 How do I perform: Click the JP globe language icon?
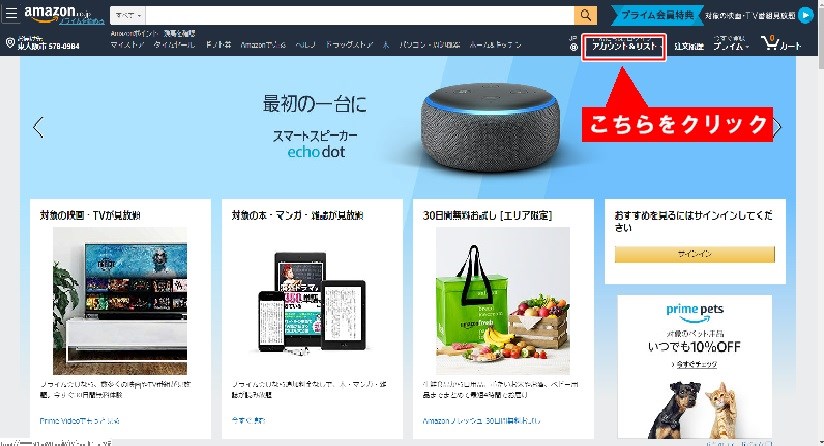573,44
